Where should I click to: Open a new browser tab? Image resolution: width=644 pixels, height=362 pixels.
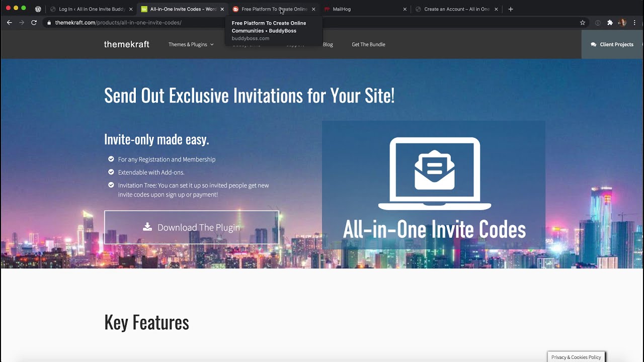511,9
